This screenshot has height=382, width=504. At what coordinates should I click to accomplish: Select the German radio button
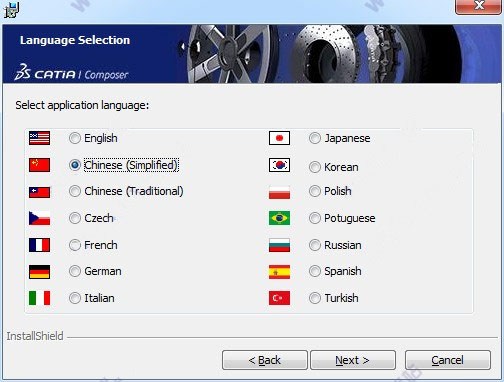pos(75,271)
